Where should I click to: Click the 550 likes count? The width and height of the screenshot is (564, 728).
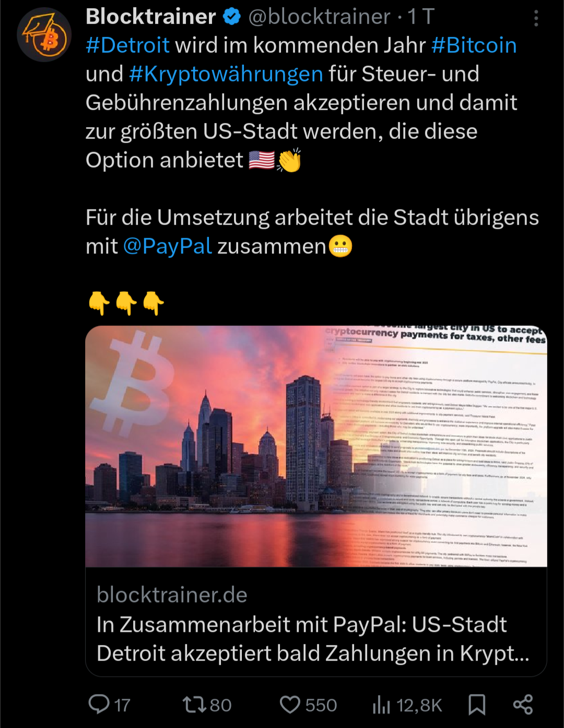tap(321, 705)
